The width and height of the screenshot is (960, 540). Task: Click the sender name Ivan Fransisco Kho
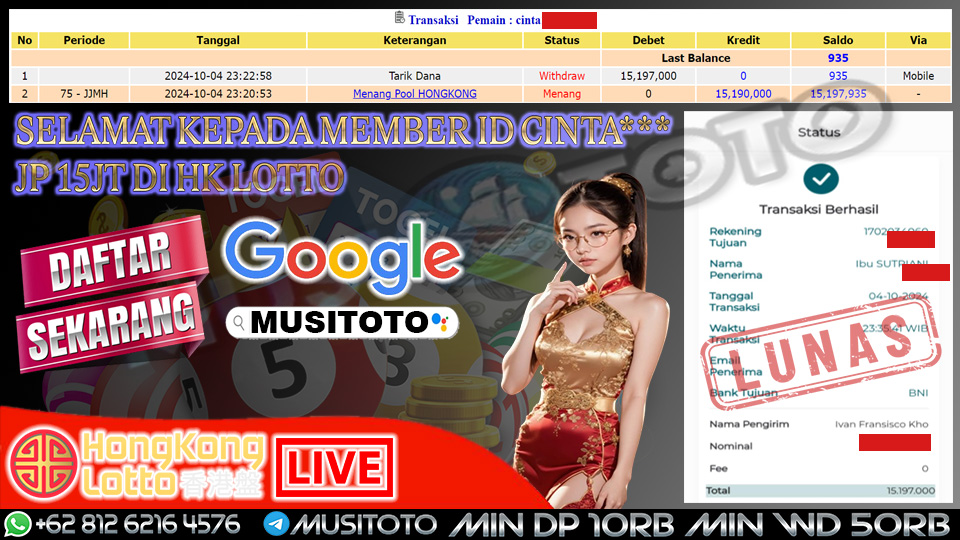[x=882, y=424]
